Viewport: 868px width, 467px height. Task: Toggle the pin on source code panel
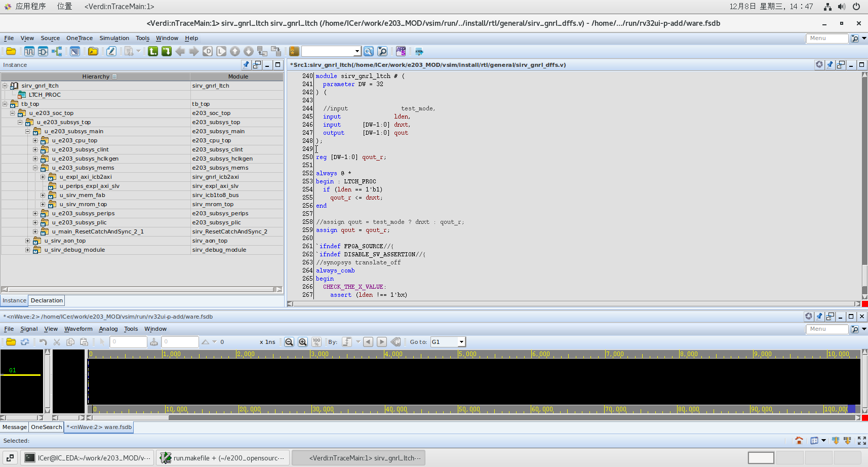point(830,65)
